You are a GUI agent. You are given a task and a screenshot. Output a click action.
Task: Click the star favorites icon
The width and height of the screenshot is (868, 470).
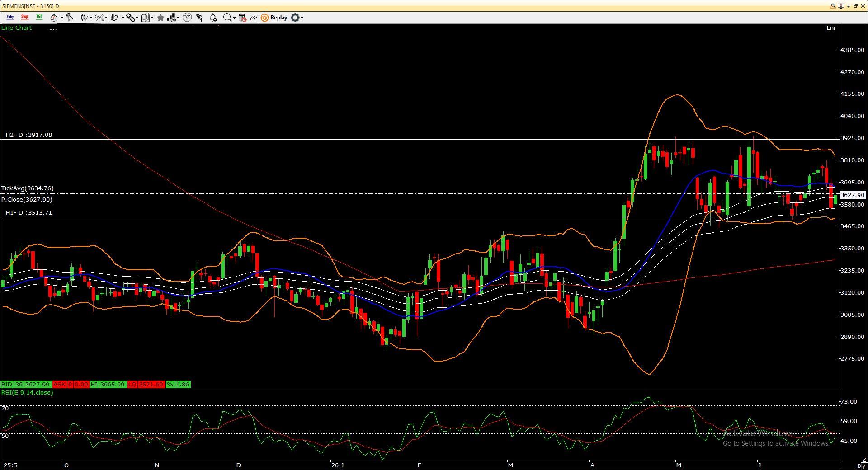[x=160, y=18]
